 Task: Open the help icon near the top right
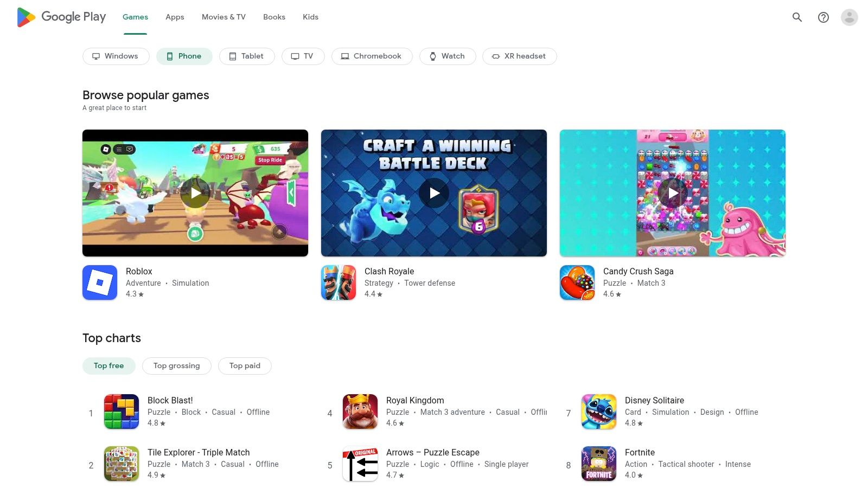coord(823,17)
